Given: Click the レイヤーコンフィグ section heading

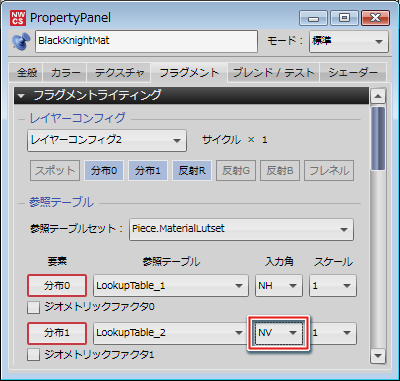Looking at the screenshot, I should coord(77,118).
